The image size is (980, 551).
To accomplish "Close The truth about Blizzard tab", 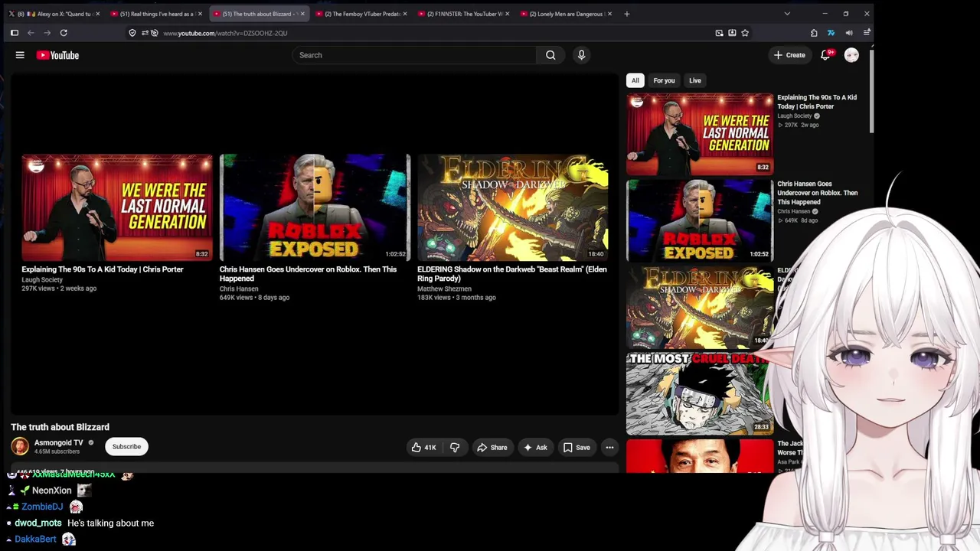I will pyautogui.click(x=302, y=14).
